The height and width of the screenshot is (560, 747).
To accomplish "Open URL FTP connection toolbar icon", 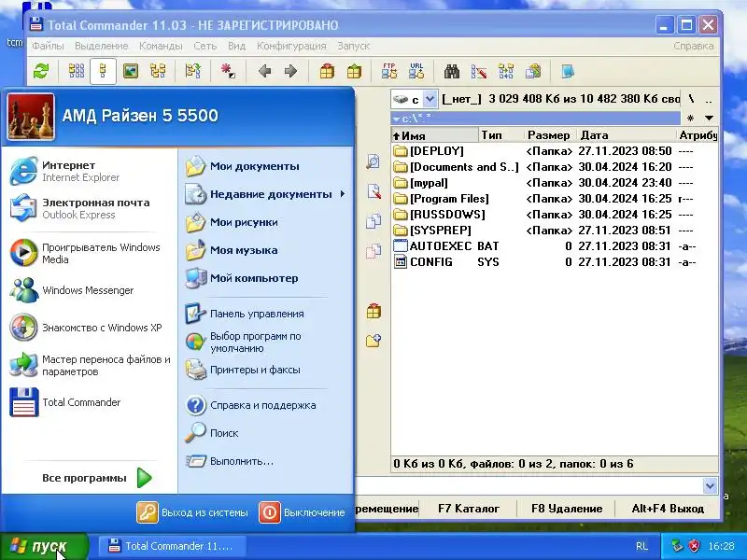I will point(416,72).
